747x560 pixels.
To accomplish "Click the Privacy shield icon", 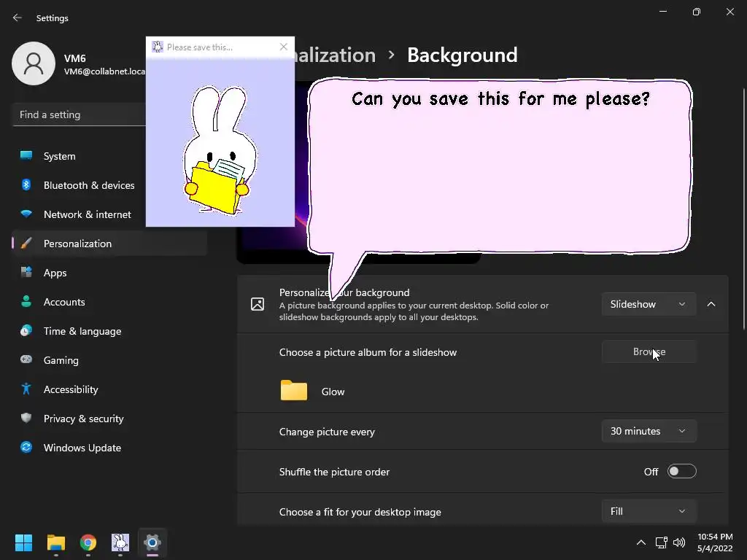I will point(26,418).
